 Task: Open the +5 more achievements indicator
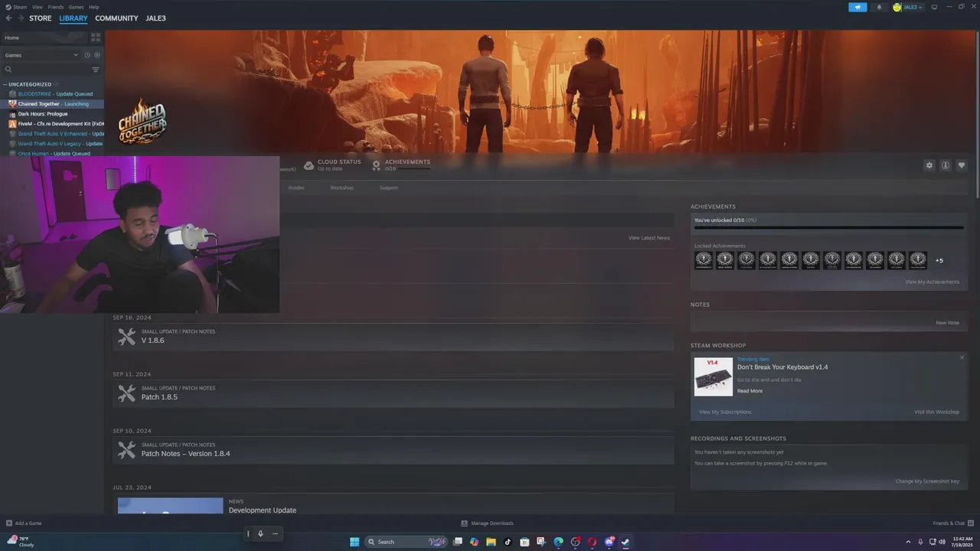tap(939, 260)
